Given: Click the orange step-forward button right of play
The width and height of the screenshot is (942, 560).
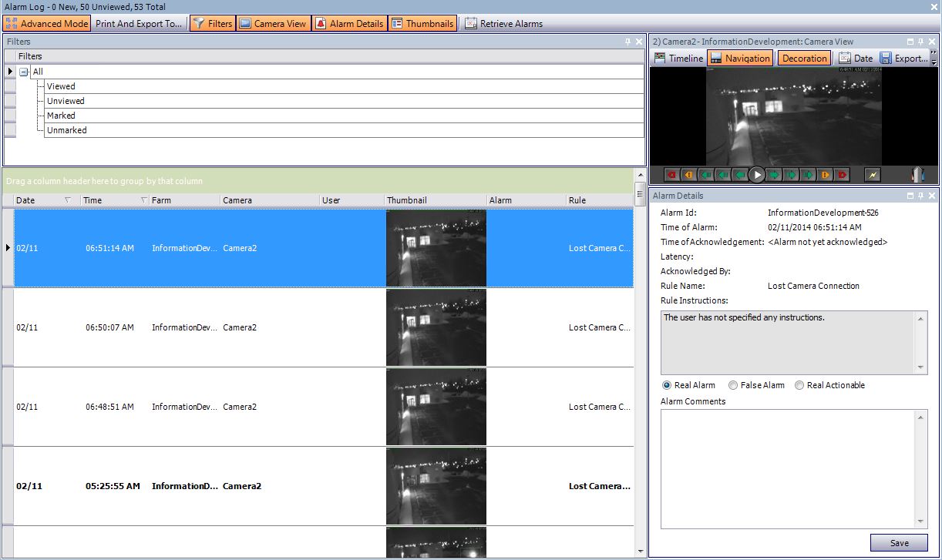Looking at the screenshot, I should click(x=826, y=175).
